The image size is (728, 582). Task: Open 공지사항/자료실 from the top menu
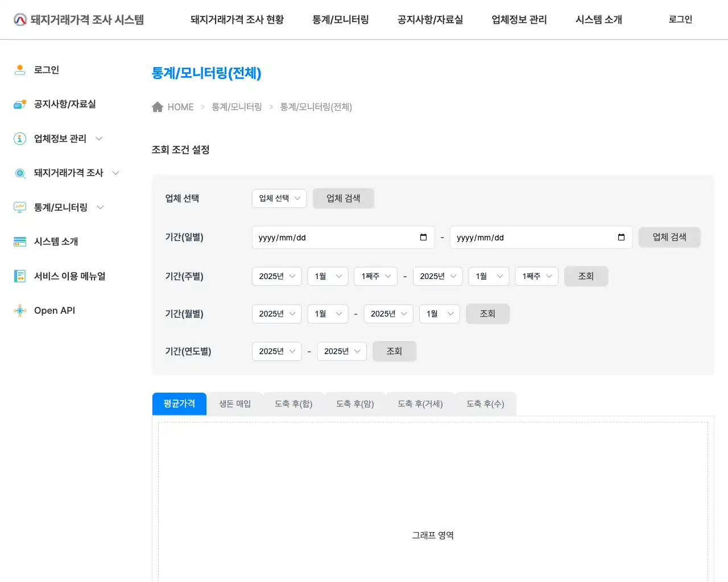430,19
